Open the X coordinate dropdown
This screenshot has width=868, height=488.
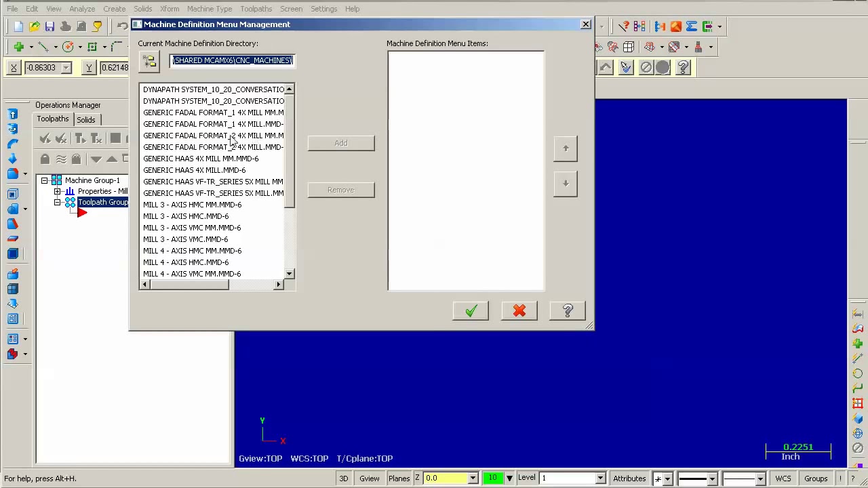(x=66, y=68)
